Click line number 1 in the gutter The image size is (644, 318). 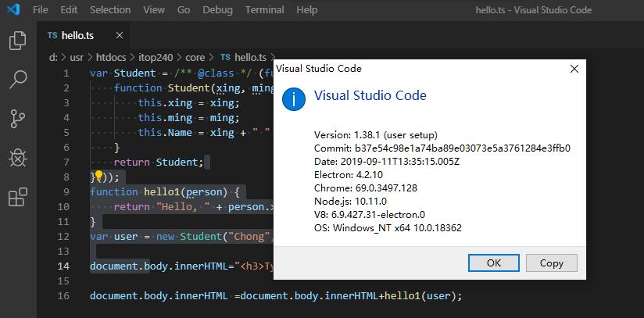66,73
